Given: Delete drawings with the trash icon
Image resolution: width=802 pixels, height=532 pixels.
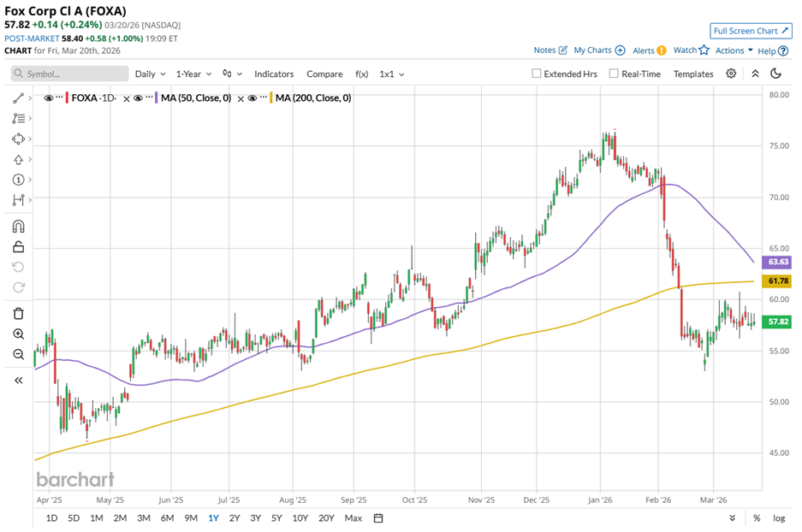Looking at the screenshot, I should [19, 313].
